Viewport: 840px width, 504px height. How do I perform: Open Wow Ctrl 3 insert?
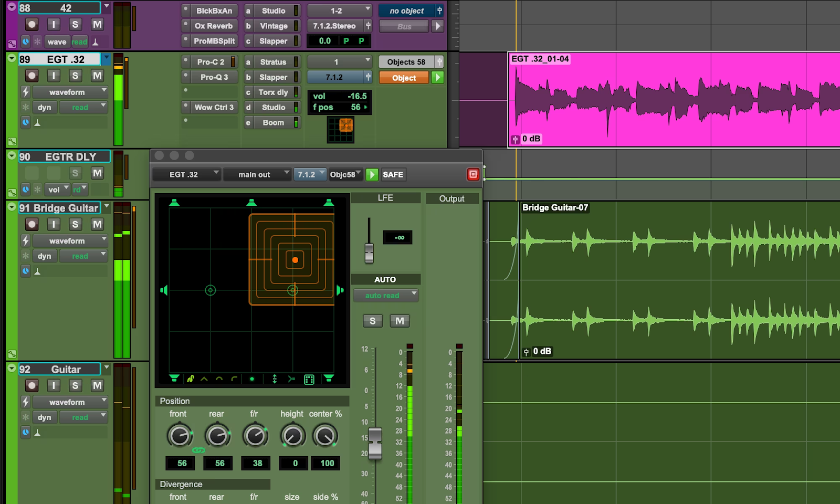tap(214, 107)
